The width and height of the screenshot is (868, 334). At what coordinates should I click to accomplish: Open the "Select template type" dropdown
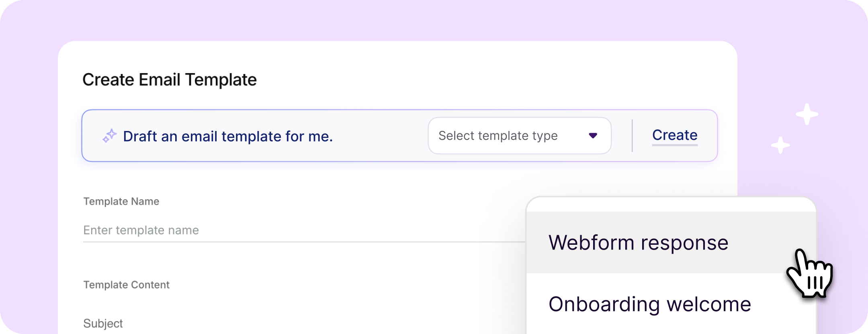click(519, 136)
